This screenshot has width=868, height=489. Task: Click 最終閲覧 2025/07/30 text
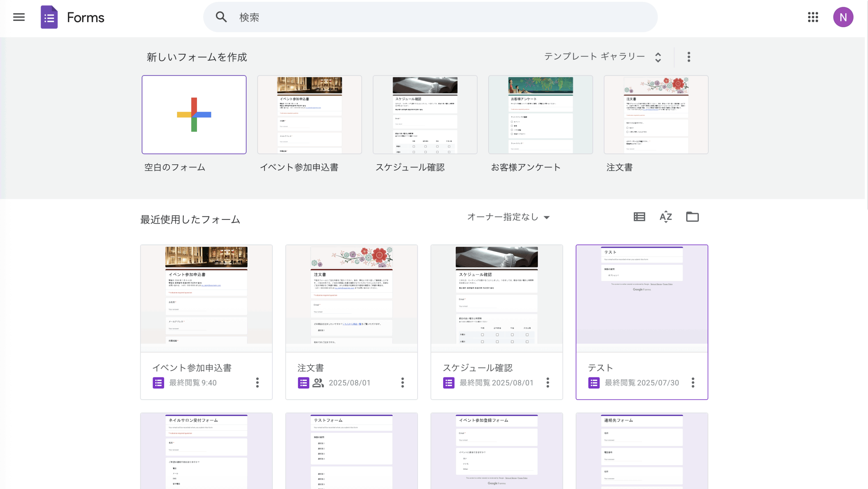click(x=642, y=383)
